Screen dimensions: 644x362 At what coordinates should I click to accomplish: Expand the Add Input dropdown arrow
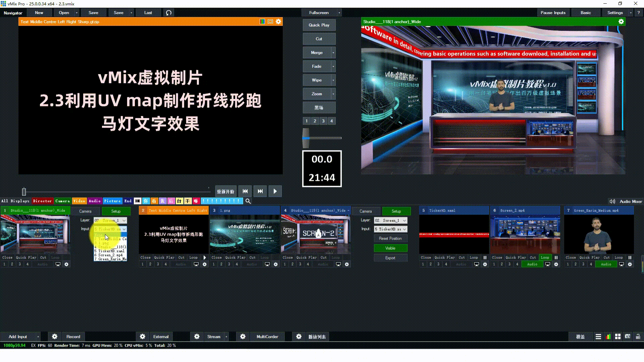(x=38, y=337)
